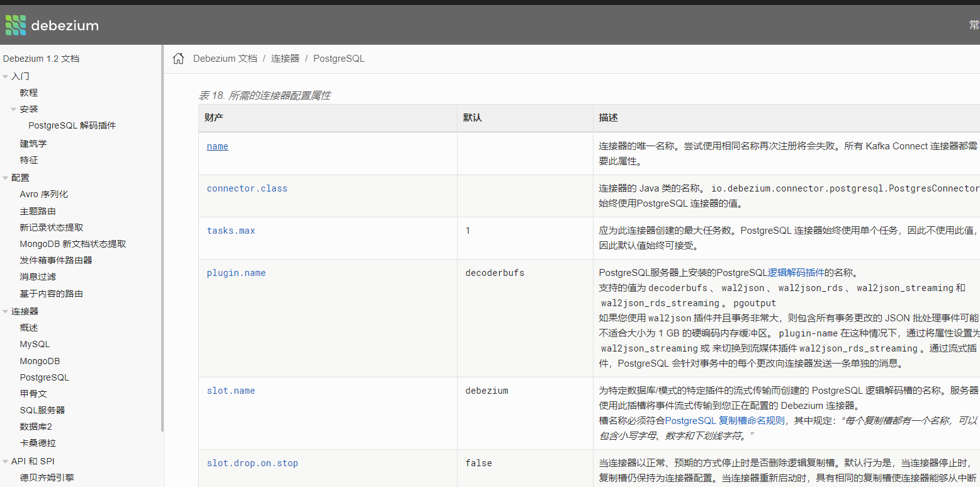Open PostgreSQL 解码插件 sidebar entry
This screenshot has width=980, height=487.
coord(72,125)
